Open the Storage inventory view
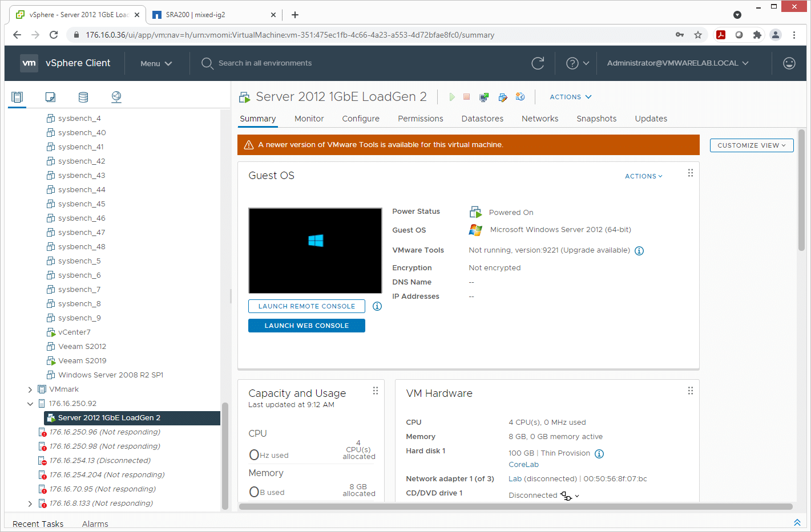Screen dimensions: 811x532 [83, 97]
